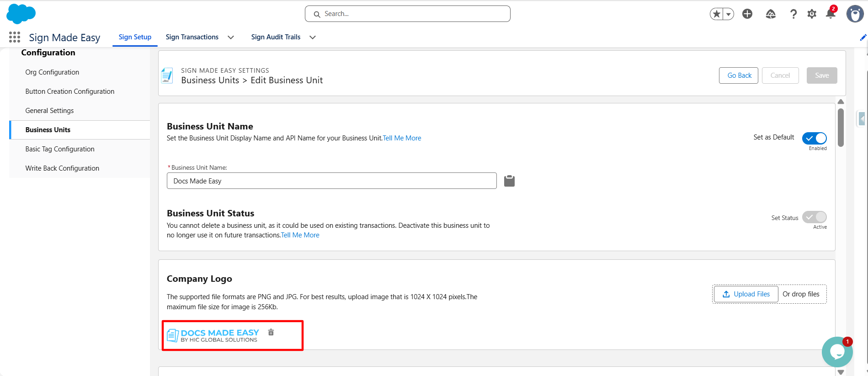Expand the collapsed right side panel arrow
This screenshot has height=376, width=868.
[862, 119]
